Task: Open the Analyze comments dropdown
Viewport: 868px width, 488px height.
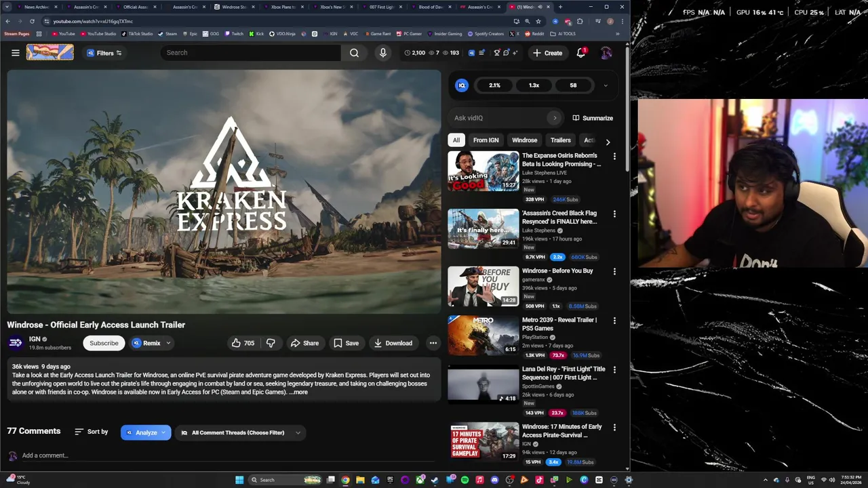Action: coord(146,432)
